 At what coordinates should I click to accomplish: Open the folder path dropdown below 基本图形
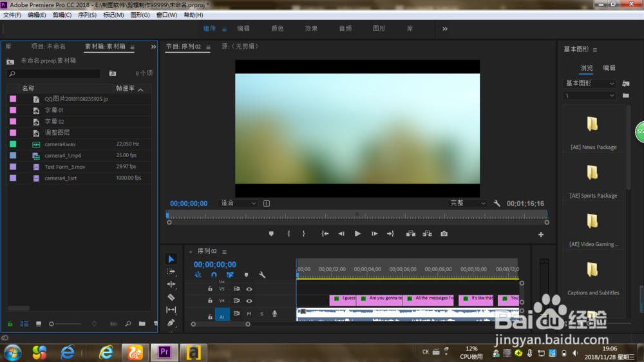point(589,95)
